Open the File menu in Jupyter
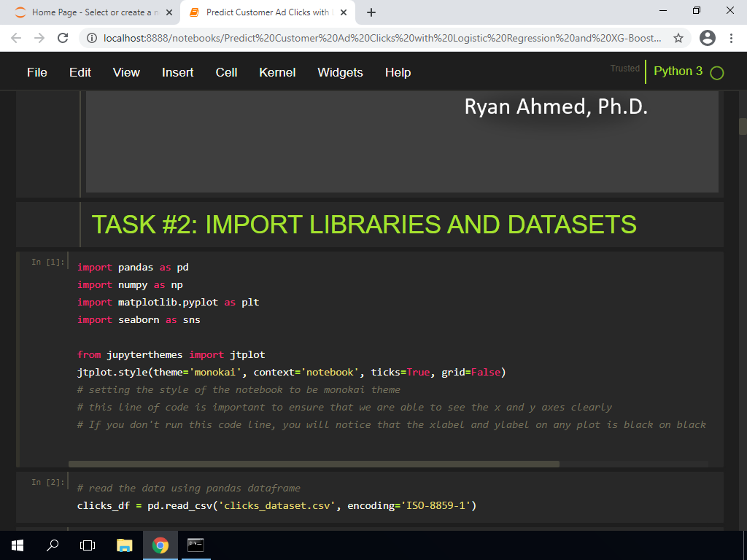The width and height of the screenshot is (747, 560). coord(37,72)
